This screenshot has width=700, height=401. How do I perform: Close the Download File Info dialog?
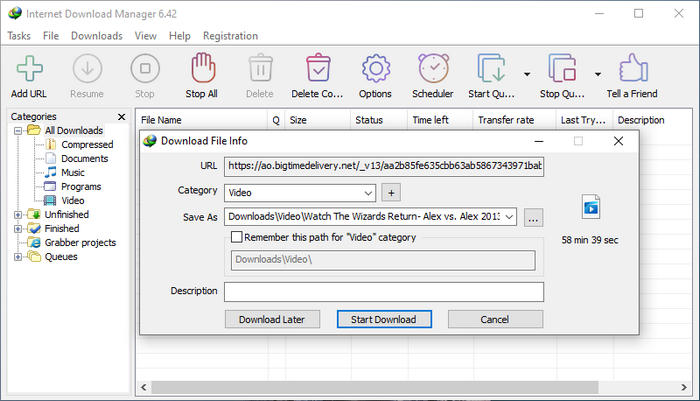pos(618,141)
